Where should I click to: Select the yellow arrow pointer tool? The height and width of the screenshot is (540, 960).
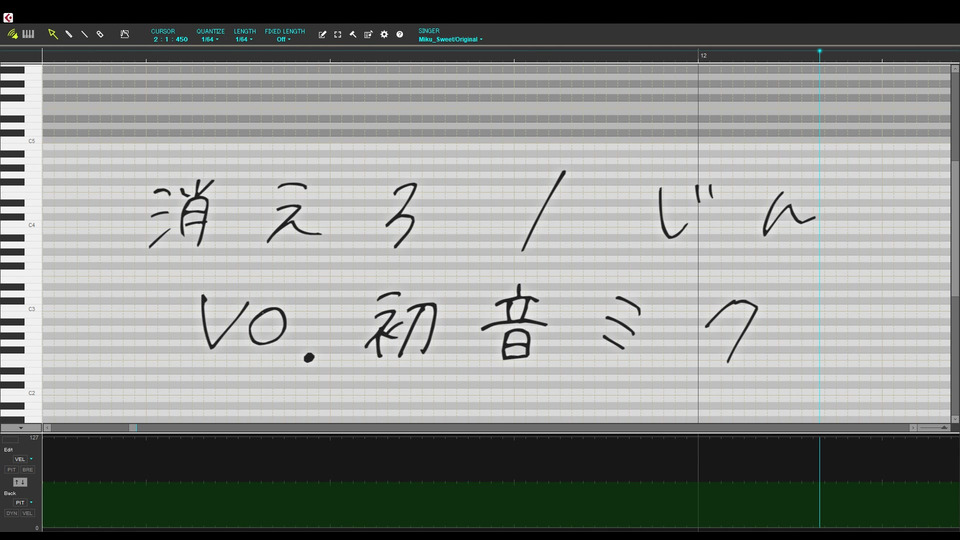[53, 34]
